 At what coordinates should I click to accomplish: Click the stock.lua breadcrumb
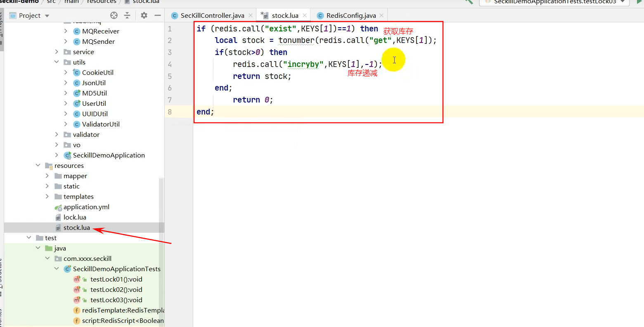[146, 2]
